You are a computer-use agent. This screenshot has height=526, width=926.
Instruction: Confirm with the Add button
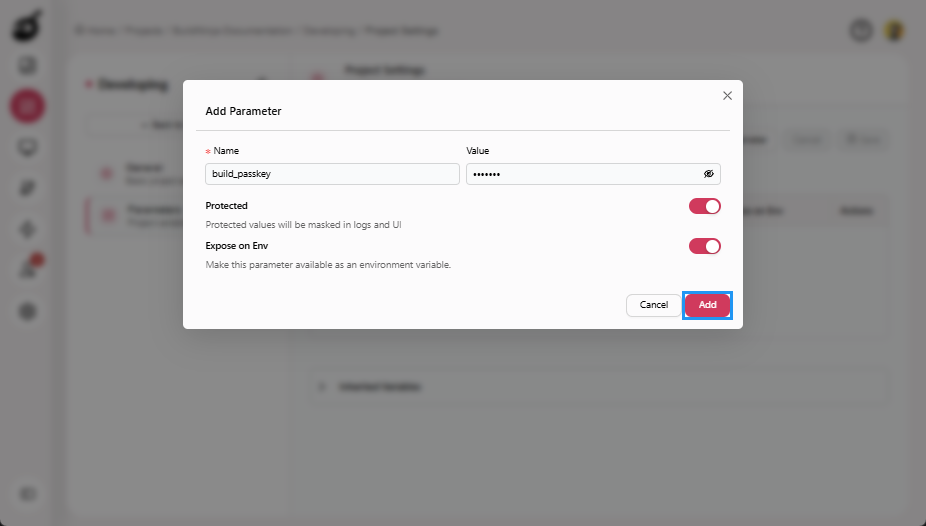tap(707, 305)
